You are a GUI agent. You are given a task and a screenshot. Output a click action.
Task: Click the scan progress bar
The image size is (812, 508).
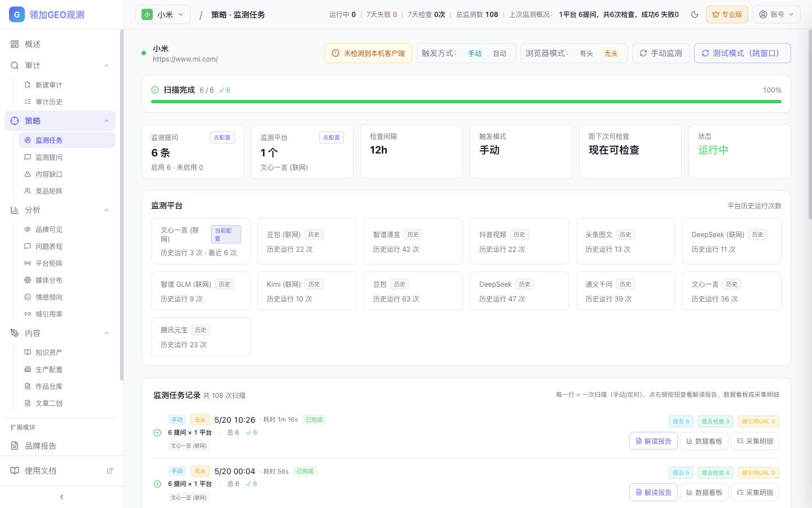point(466,102)
